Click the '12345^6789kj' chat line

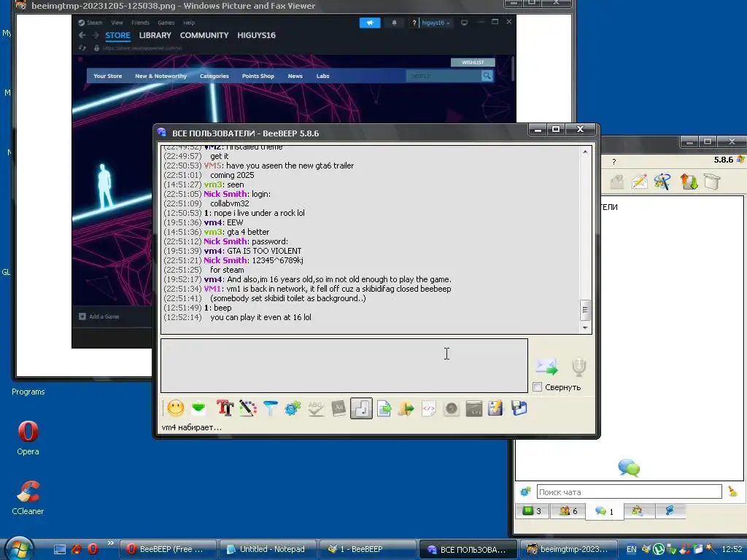coord(277,260)
